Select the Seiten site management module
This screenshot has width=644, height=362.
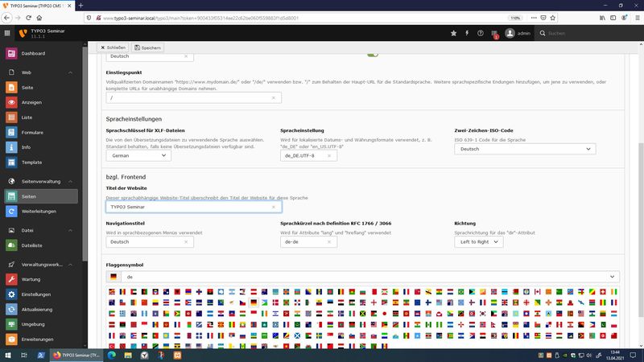click(x=41, y=196)
